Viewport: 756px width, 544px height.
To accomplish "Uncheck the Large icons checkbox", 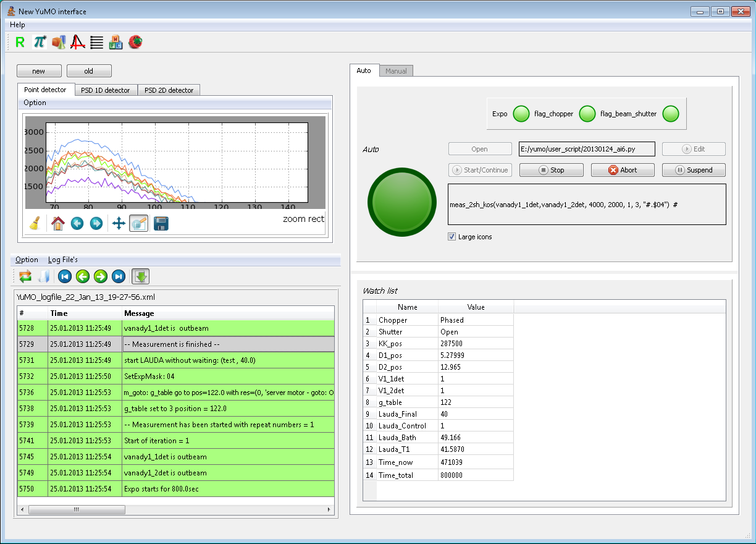I will click(x=452, y=237).
